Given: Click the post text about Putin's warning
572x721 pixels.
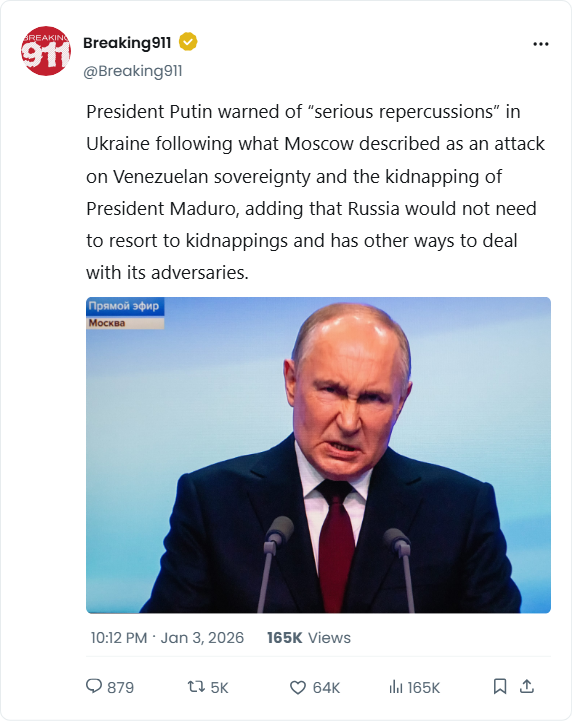Looking at the screenshot, I should click(315, 192).
